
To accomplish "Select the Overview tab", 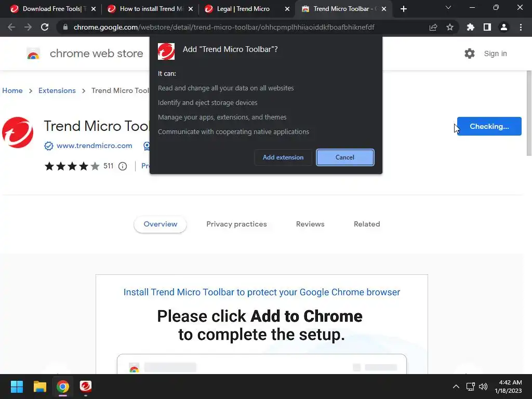I will pyautogui.click(x=160, y=224).
